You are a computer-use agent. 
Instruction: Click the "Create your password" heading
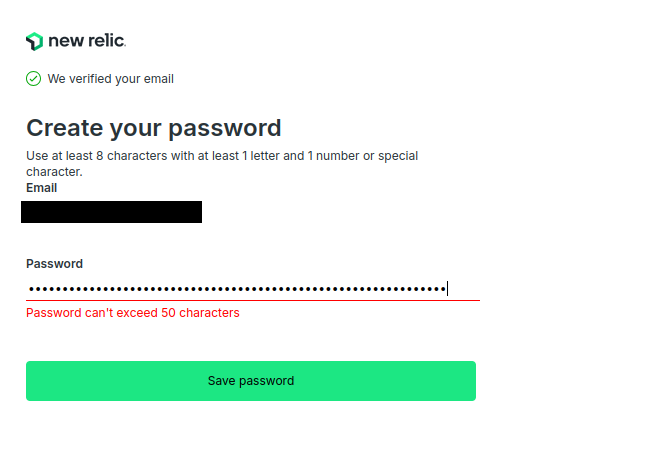point(153,128)
